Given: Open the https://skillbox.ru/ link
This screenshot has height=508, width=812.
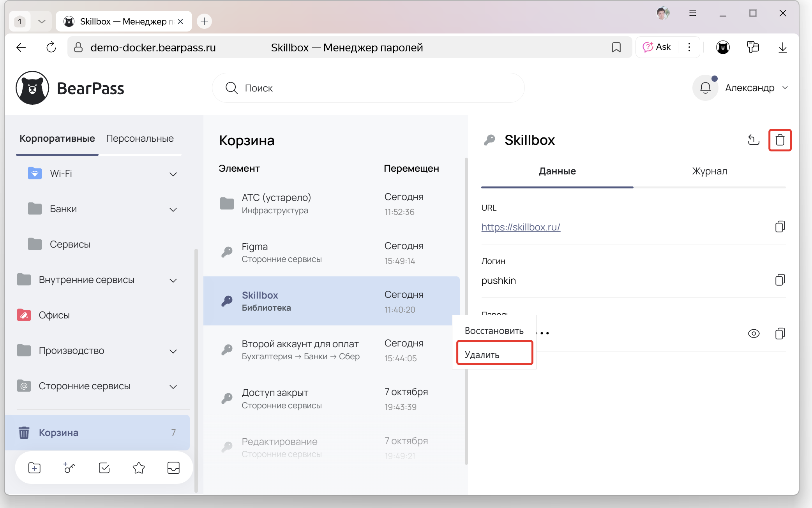Looking at the screenshot, I should coord(521,227).
